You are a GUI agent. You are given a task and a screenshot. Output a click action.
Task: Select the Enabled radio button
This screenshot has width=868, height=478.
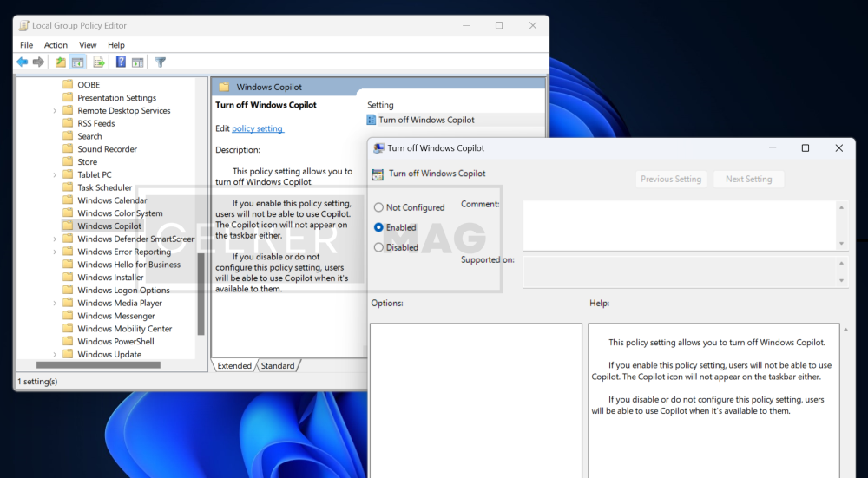(378, 227)
